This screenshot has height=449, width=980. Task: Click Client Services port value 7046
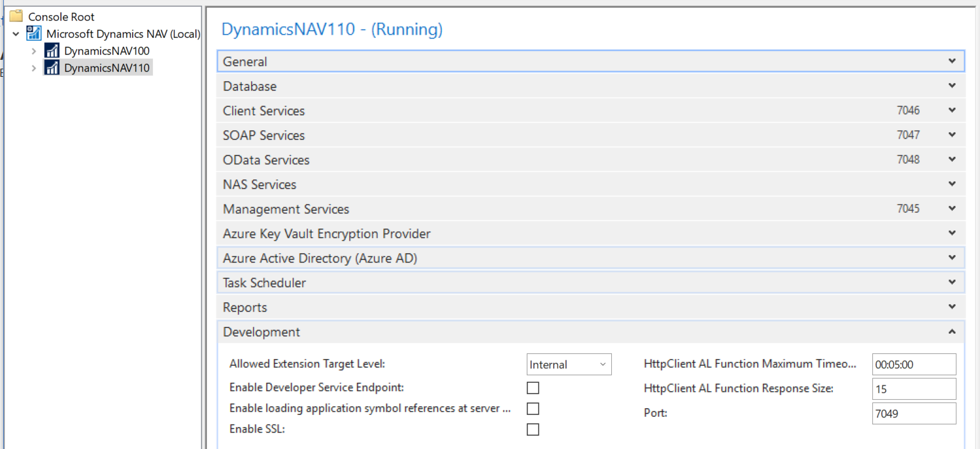coord(908,110)
